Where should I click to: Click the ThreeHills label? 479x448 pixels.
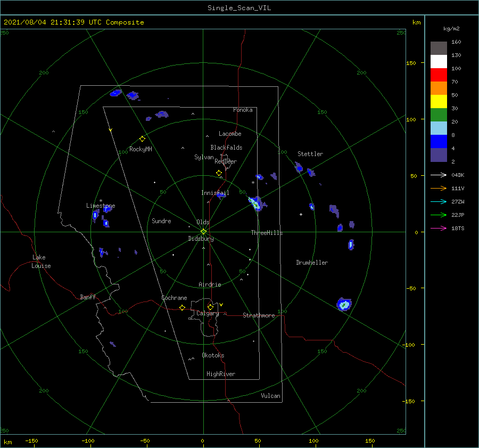click(x=267, y=233)
